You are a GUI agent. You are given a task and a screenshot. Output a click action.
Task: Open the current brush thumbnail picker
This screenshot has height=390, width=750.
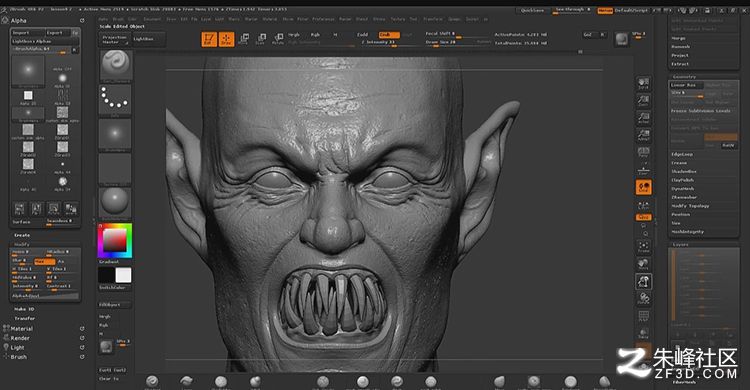115,66
